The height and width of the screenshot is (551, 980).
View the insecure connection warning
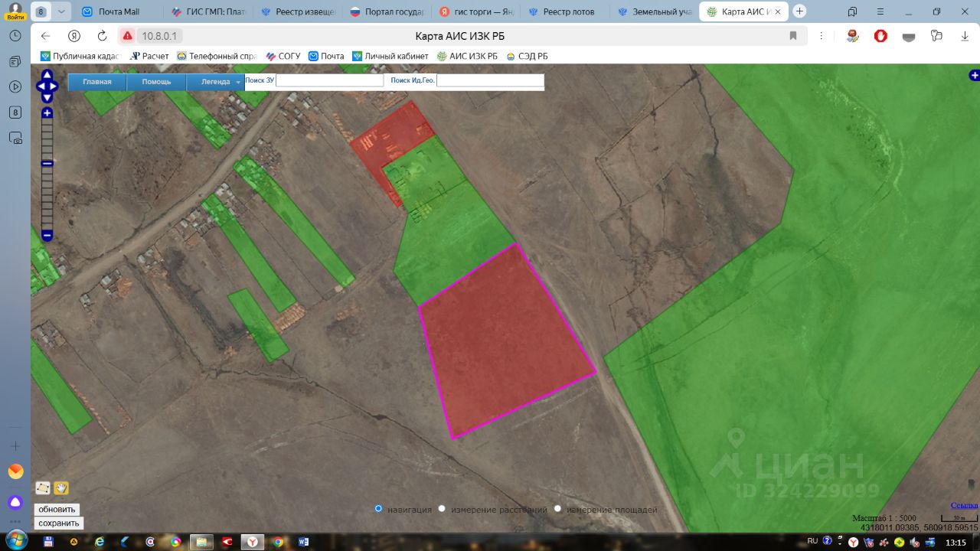coord(127,36)
